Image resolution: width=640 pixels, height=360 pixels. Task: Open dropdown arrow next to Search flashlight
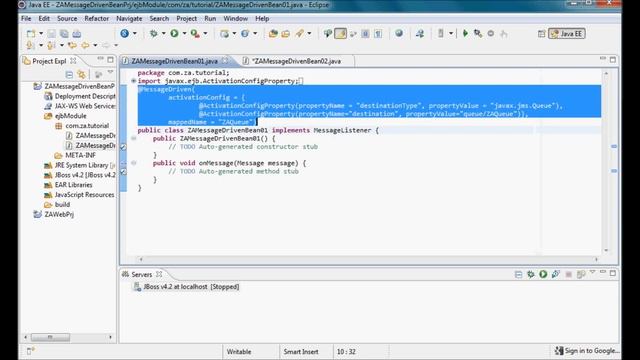[x=309, y=33]
